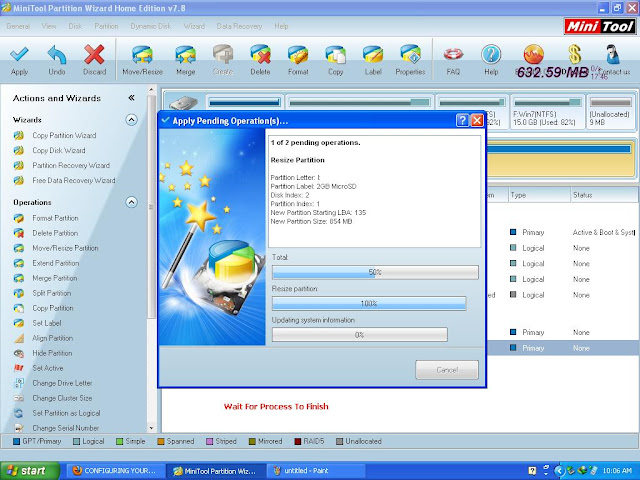The height and width of the screenshot is (480, 640).
Task: Click the Discard red X icon
Action: (x=94, y=54)
